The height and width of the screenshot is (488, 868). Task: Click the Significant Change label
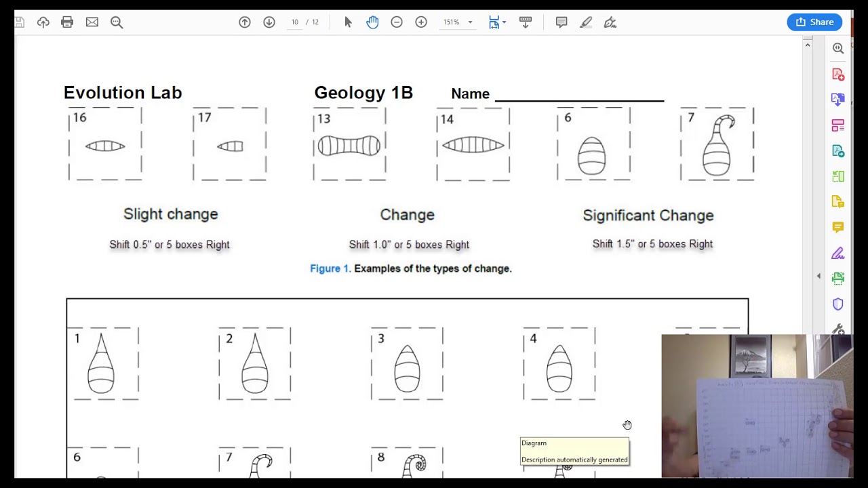coord(648,216)
